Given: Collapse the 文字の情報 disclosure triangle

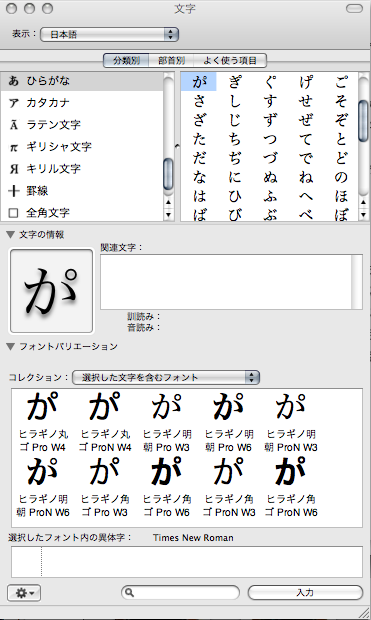Looking at the screenshot, I should tap(11, 234).
